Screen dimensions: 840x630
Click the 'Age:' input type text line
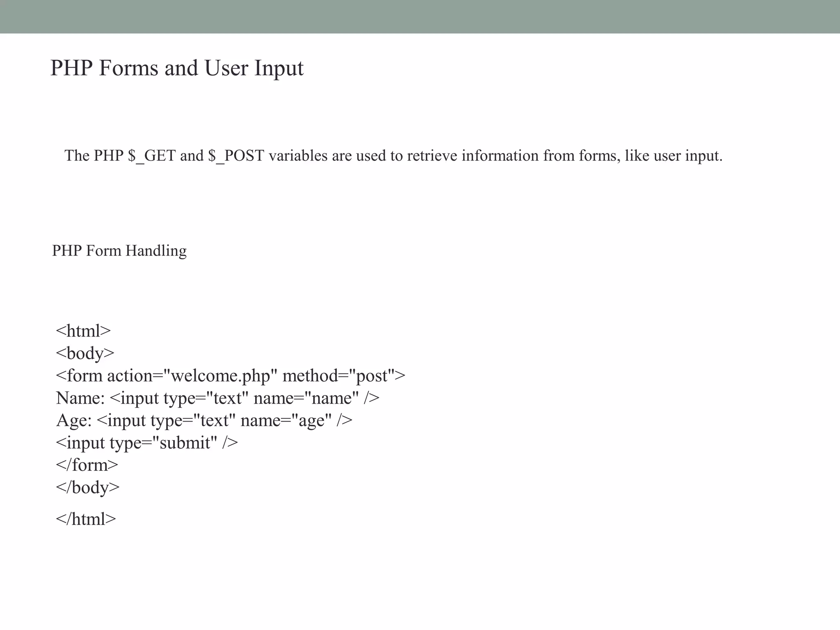point(204,420)
